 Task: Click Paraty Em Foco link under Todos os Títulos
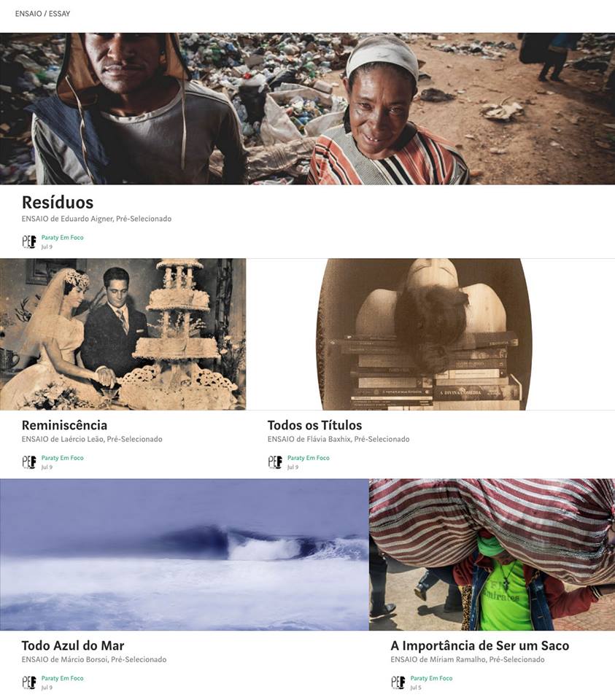pyautogui.click(x=309, y=458)
